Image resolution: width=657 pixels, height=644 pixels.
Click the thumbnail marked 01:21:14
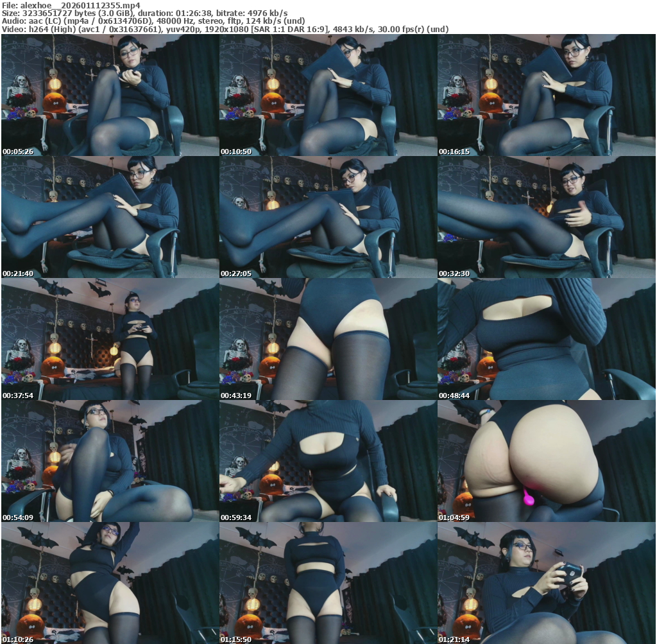[x=547, y=583]
